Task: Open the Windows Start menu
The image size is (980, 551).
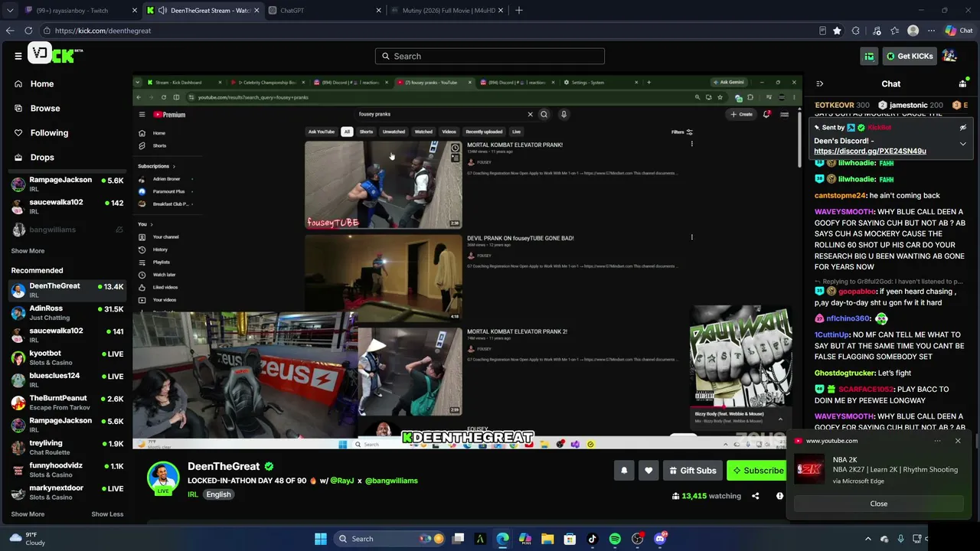Action: tap(321, 539)
